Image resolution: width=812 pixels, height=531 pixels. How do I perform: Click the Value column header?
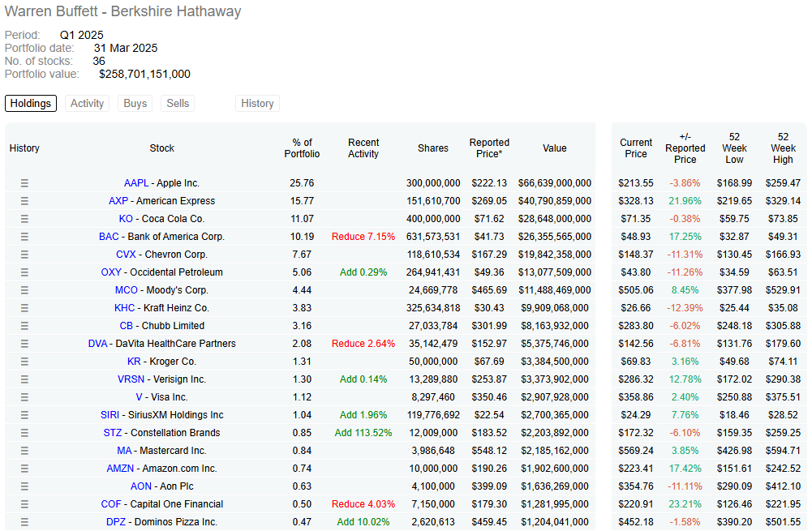pos(555,148)
